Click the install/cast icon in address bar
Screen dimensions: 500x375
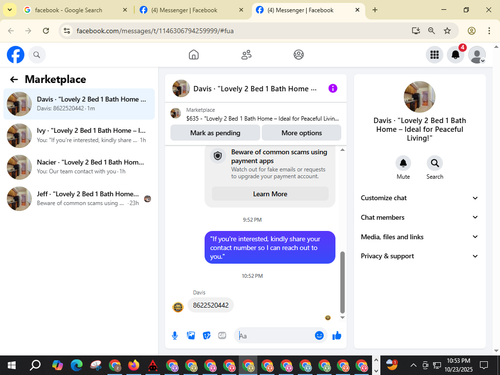point(415,31)
